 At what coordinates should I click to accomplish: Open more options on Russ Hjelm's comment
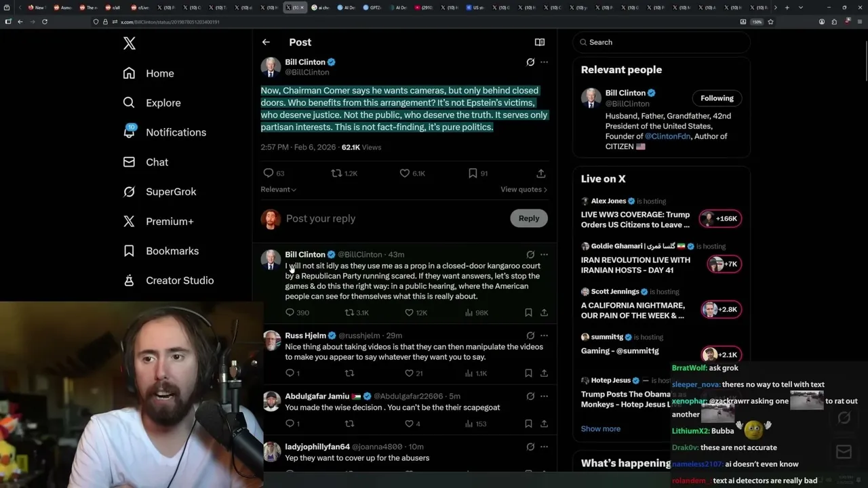544,335
